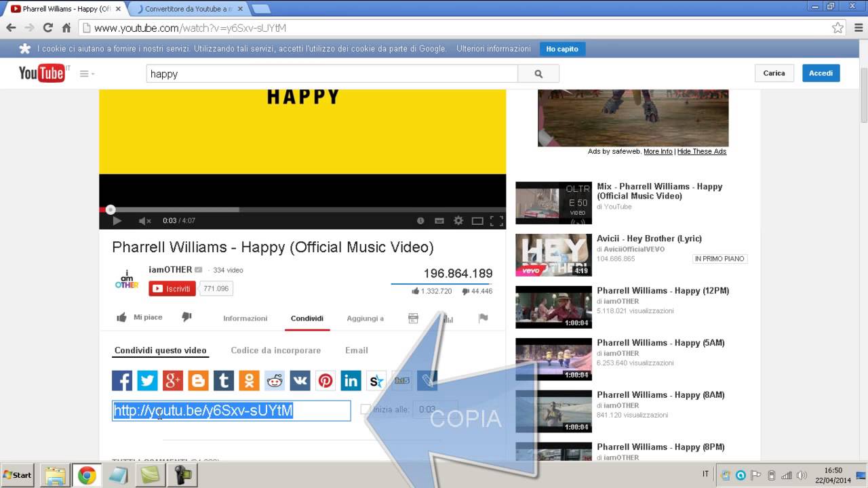Open the video transcript icon

click(413, 318)
